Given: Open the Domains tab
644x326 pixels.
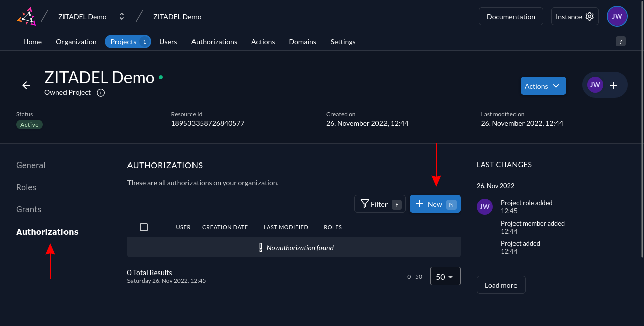Looking at the screenshot, I should (x=302, y=42).
